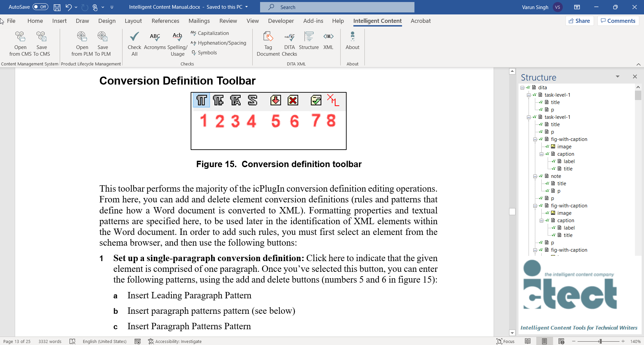Viewport: 644px width, 345px height.
Task: Toggle the Structure pane button
Action: [x=309, y=41]
